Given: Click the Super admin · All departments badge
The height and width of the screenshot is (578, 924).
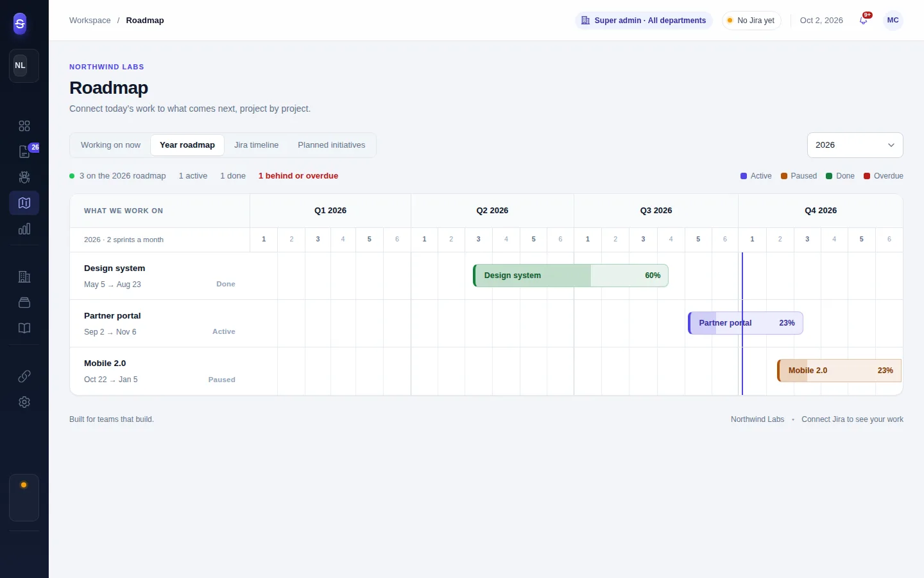Looking at the screenshot, I should click(x=644, y=21).
